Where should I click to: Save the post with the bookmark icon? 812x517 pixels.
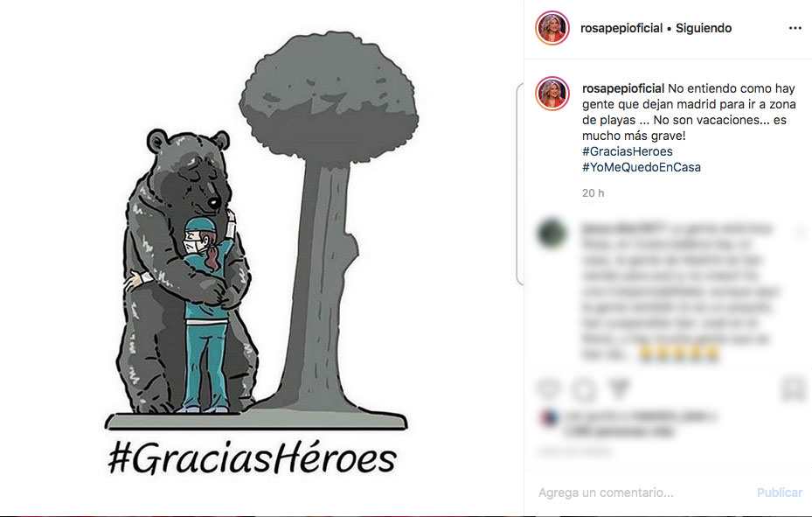[793, 388]
